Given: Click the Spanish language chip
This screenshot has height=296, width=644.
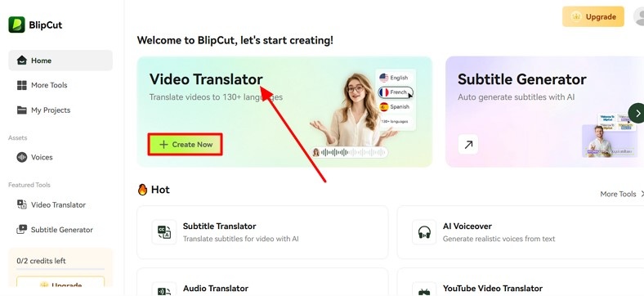Looking at the screenshot, I should coord(394,107).
